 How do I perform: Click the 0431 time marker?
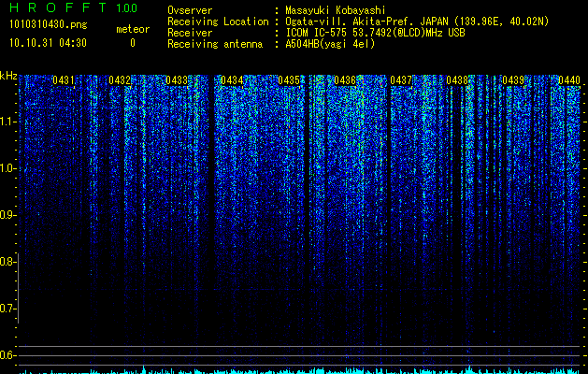pyautogui.click(x=64, y=80)
